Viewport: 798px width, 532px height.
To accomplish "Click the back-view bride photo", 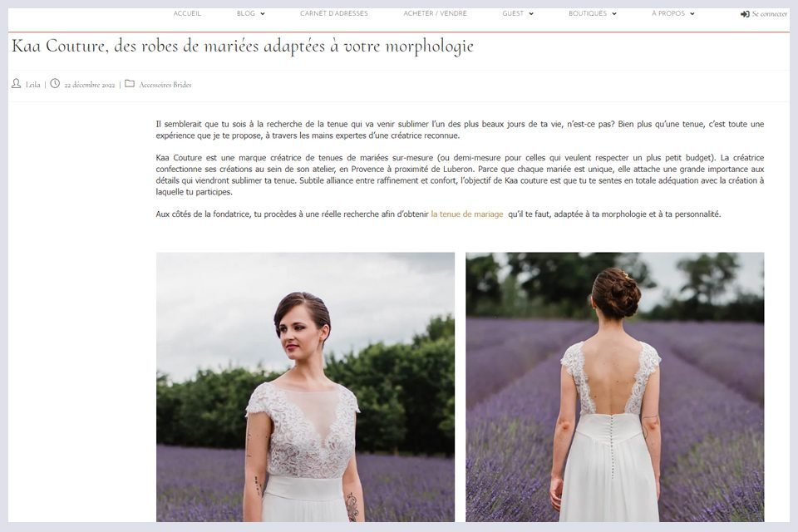I will [615, 391].
